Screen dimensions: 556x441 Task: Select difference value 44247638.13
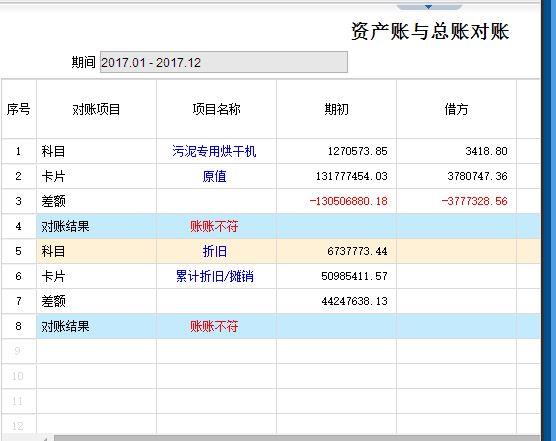coord(354,301)
